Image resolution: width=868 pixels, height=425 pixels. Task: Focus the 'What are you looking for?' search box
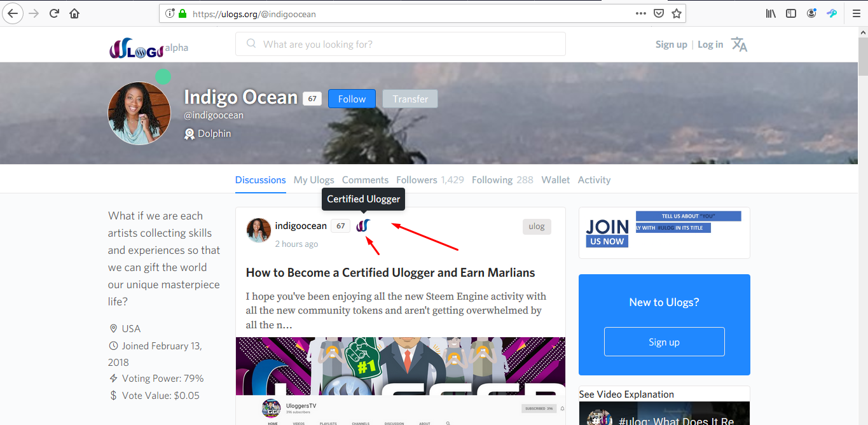(x=401, y=44)
